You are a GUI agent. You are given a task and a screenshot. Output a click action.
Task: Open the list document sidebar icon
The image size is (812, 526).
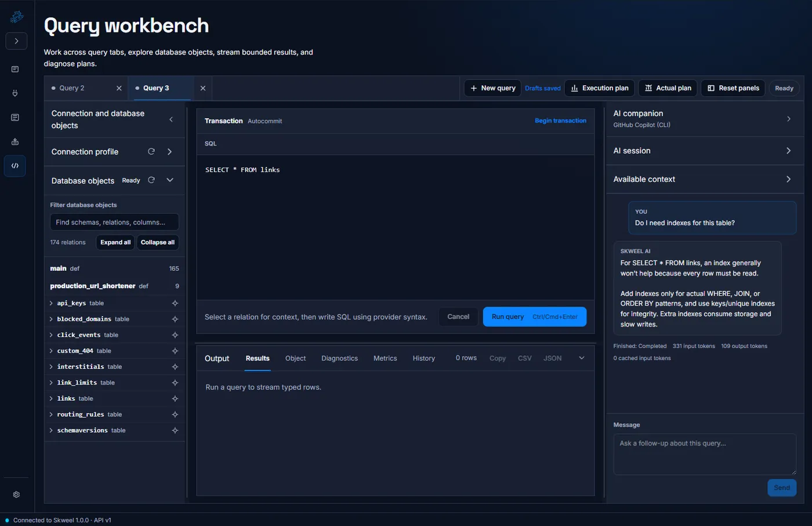(x=15, y=117)
